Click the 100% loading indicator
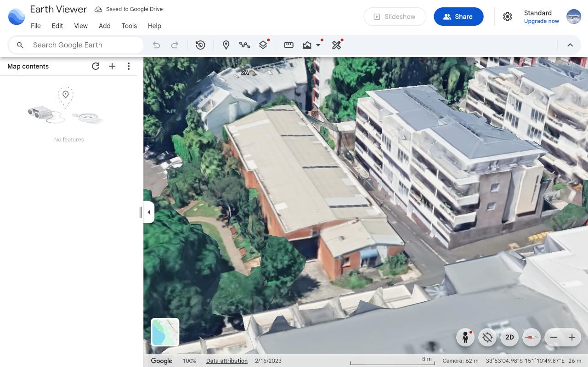 [x=189, y=361]
